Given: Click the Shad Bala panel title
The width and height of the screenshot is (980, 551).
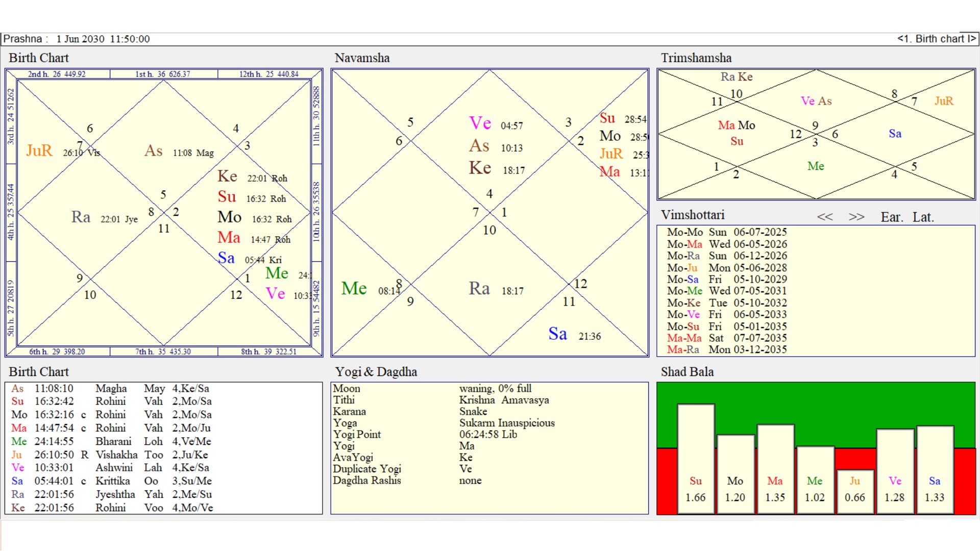Looking at the screenshot, I should click(x=687, y=372).
